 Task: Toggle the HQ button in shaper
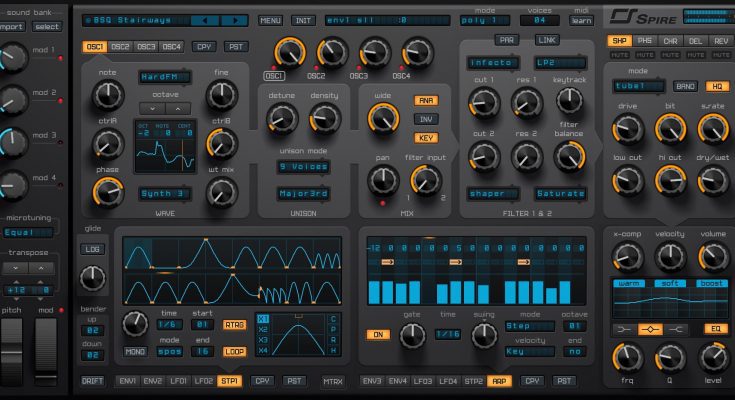click(715, 86)
